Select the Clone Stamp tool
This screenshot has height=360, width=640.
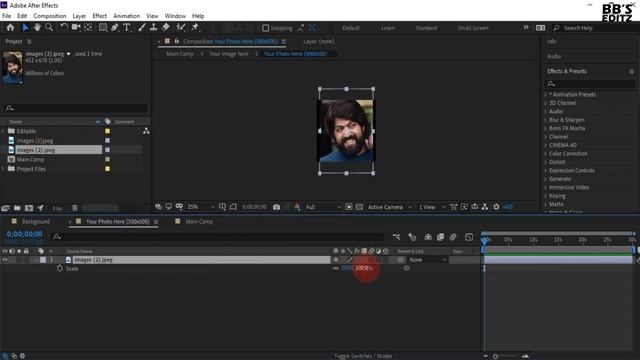coord(153,27)
